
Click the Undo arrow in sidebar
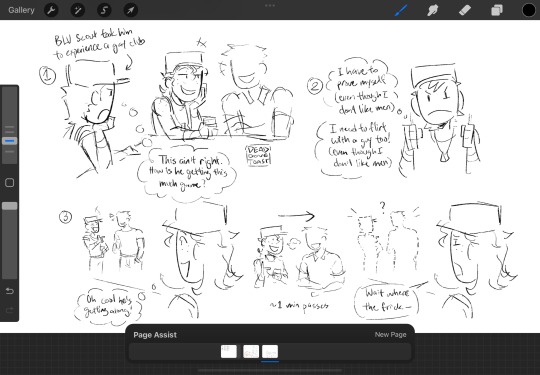point(10,291)
